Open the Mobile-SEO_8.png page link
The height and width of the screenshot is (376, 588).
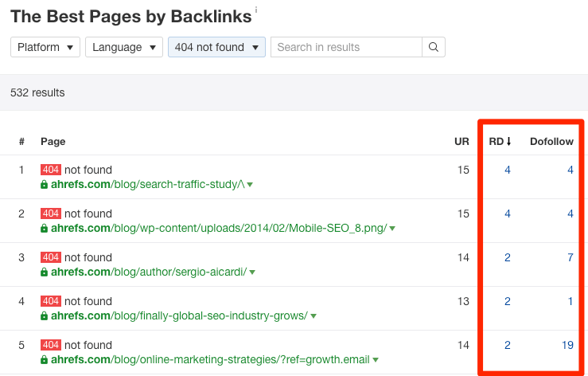219,229
